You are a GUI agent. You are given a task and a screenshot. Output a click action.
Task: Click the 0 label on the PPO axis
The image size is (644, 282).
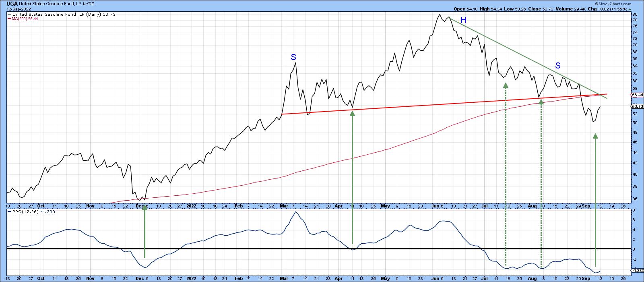point(634,249)
